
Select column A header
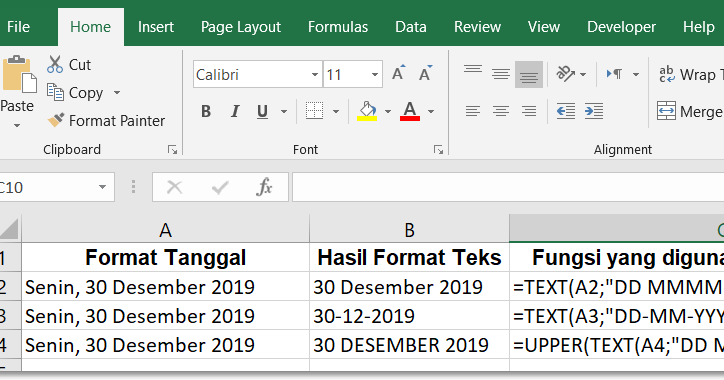165,229
